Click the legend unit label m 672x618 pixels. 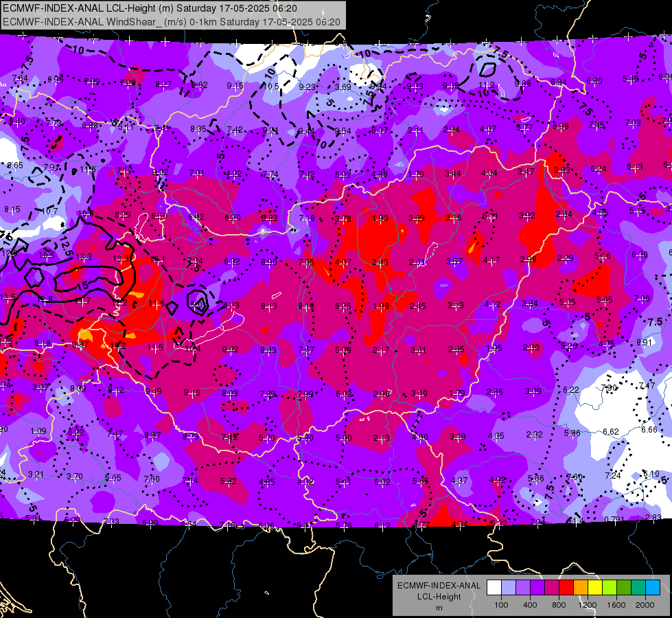[439, 608]
